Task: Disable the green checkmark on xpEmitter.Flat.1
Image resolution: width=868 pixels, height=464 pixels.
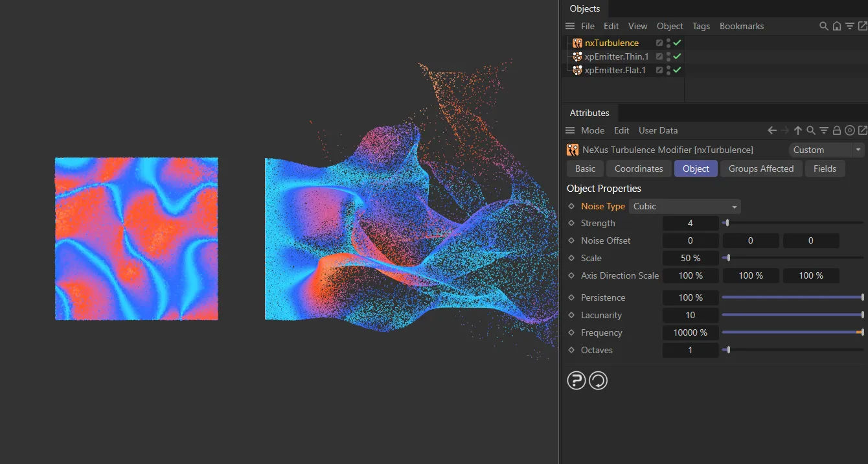Action: coord(676,70)
